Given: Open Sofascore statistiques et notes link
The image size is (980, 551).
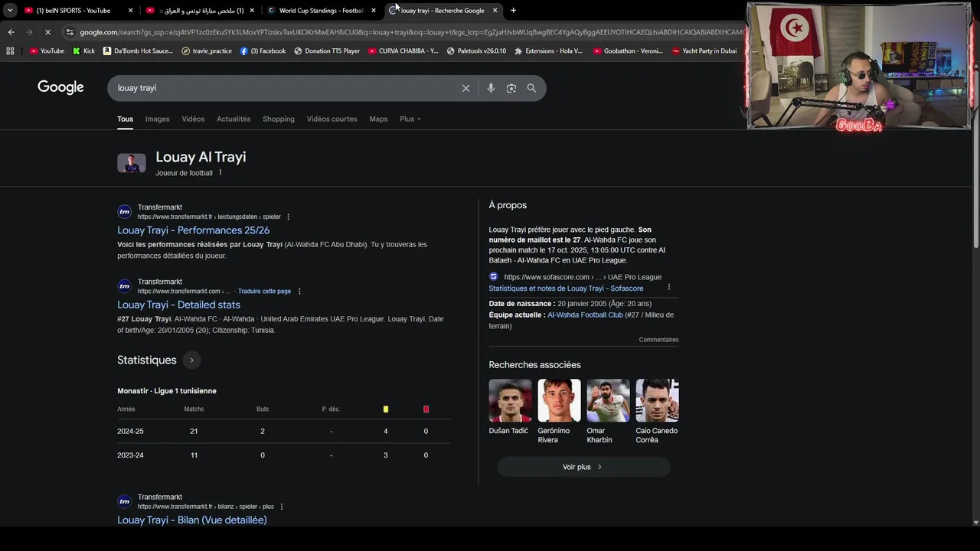Looking at the screenshot, I should coord(566,289).
